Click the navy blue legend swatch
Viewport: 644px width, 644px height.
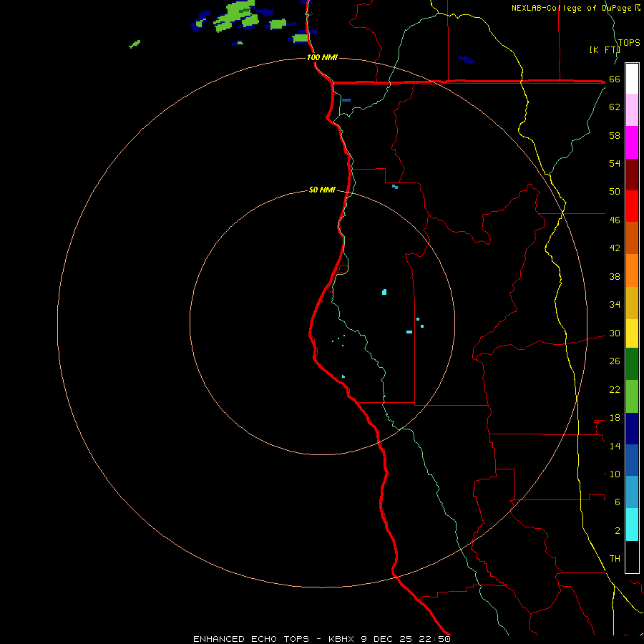pos(632,429)
